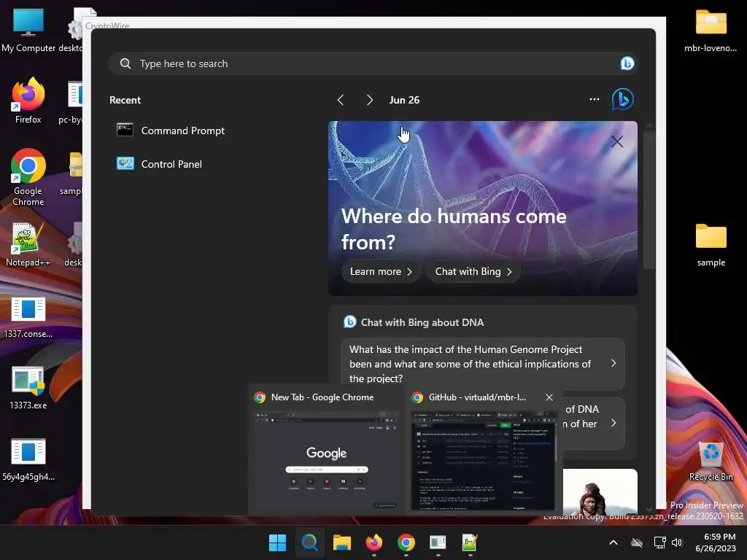Open Notepad++ from the taskbar

(470, 542)
